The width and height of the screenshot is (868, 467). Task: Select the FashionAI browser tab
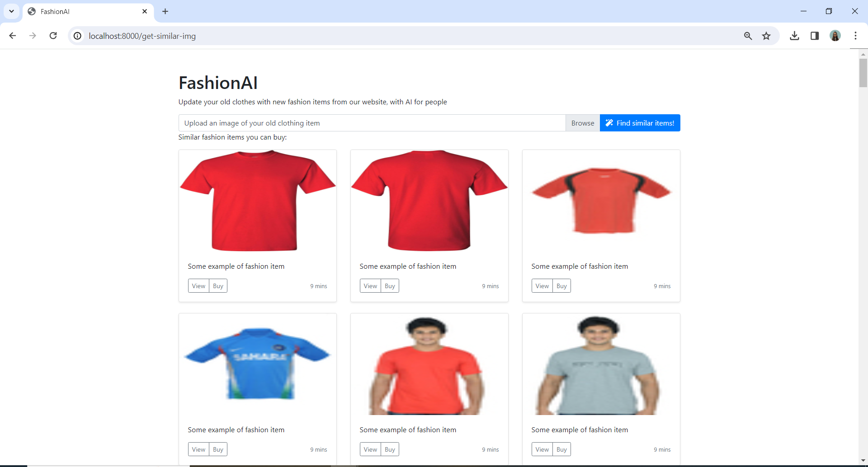point(88,12)
